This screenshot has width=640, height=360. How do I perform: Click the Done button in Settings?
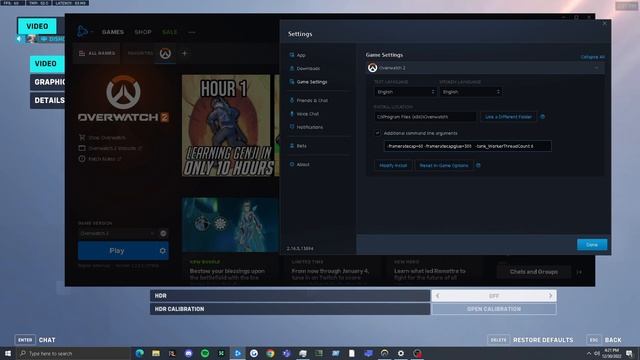(x=592, y=244)
